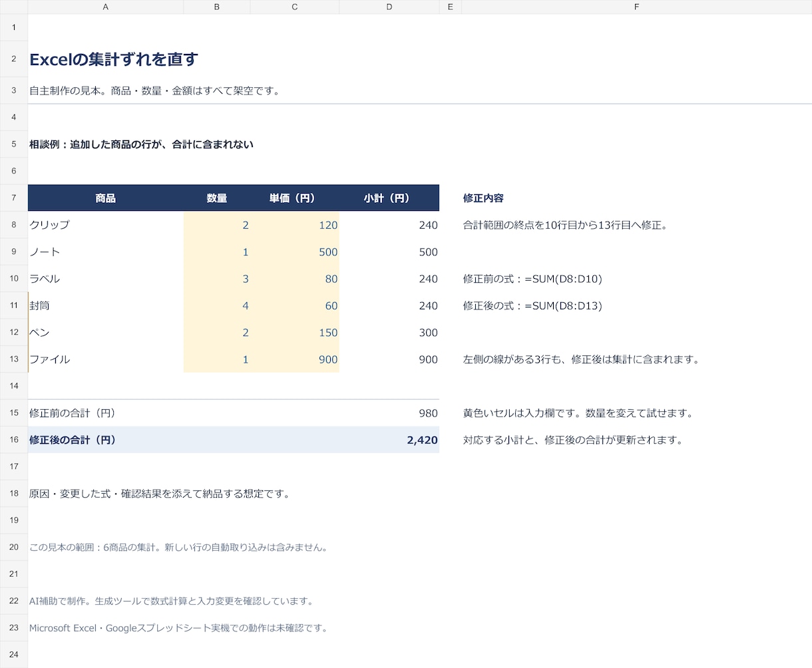Select unit price cell showing 900

coord(295,359)
